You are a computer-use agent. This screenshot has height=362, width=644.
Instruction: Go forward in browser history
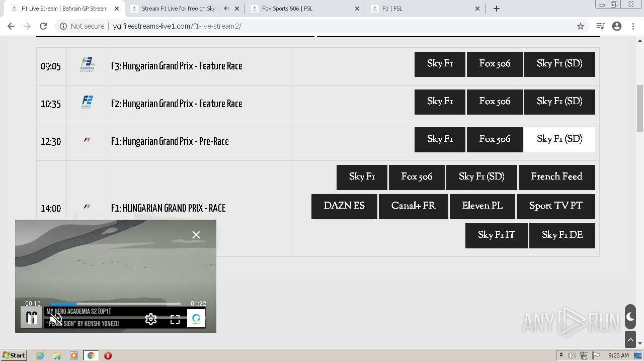tap(27, 26)
